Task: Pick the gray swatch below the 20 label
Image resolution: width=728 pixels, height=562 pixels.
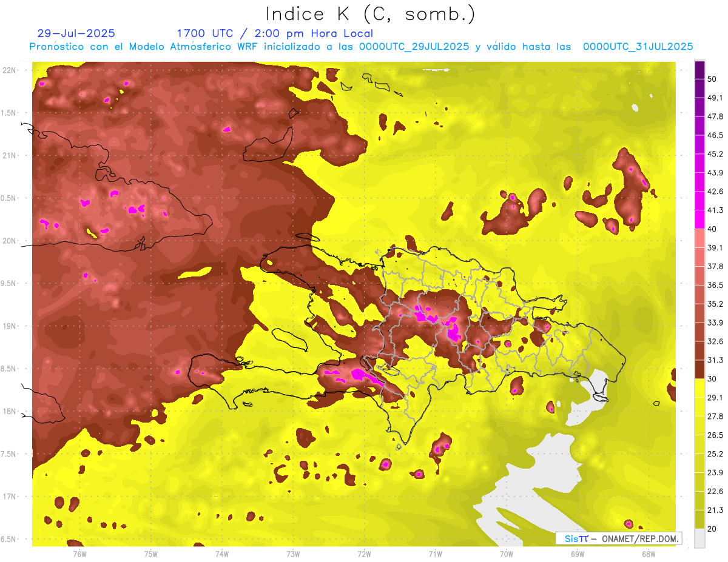Action: [x=699, y=538]
